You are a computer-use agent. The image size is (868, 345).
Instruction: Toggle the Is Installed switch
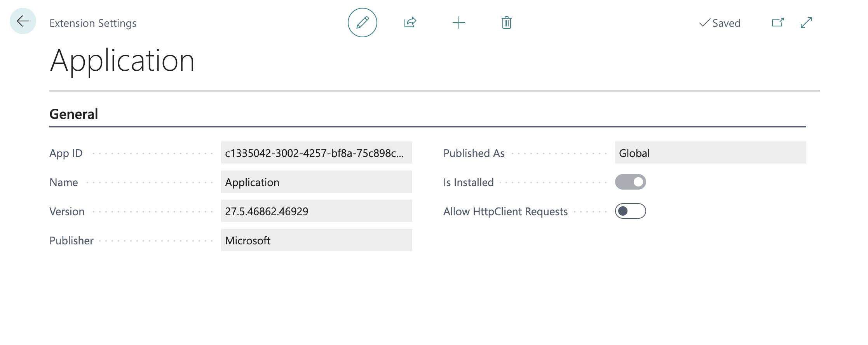pos(630,182)
